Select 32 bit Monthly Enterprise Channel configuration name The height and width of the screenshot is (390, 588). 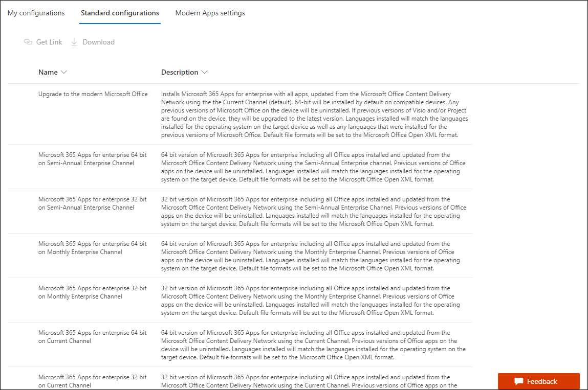[x=92, y=292]
